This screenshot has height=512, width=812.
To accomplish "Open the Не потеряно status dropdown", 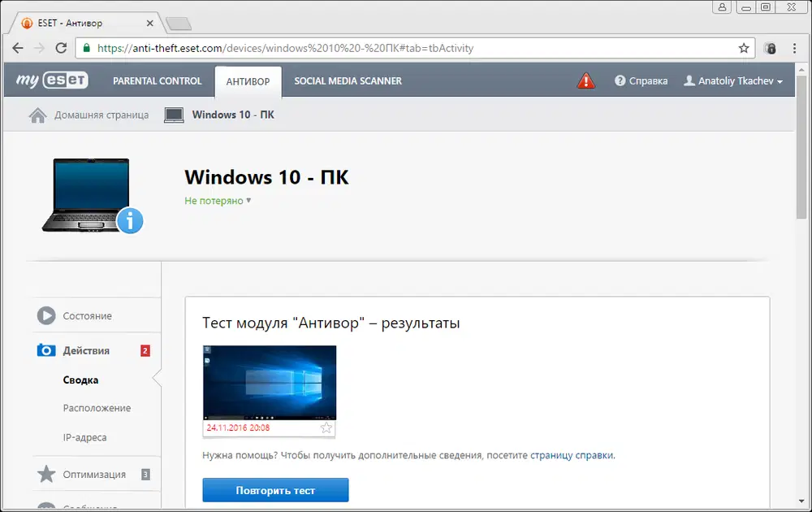I will (x=217, y=201).
